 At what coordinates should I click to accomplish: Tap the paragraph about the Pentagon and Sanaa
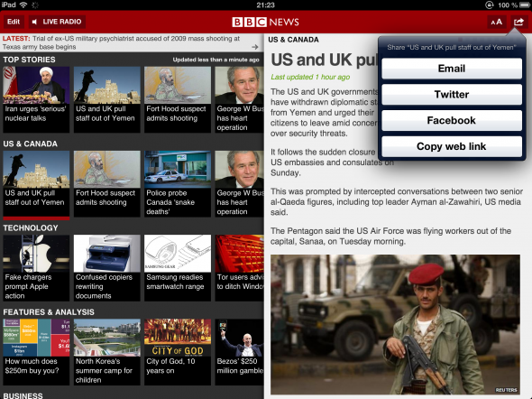pyautogui.click(x=390, y=237)
